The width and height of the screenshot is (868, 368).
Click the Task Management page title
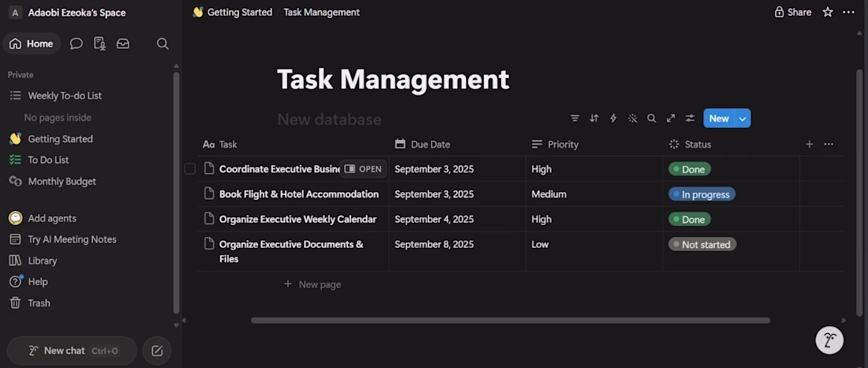[392, 79]
